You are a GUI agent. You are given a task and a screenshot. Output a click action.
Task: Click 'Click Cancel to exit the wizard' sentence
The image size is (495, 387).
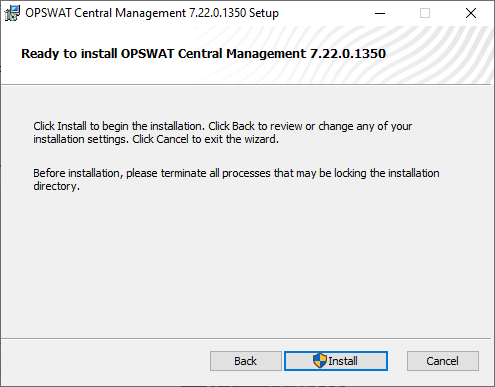tap(205, 139)
